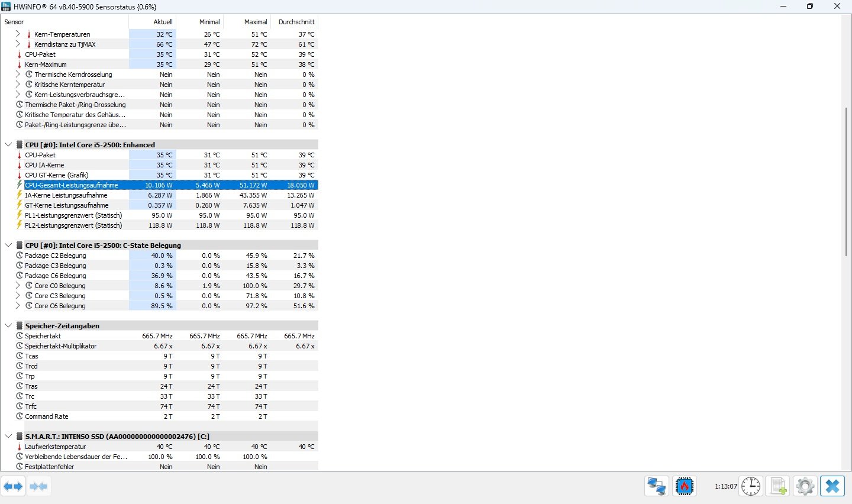852x504 pixels.
Task: Click the HWiNFO app icon in title bar
Action: pyautogui.click(x=7, y=7)
